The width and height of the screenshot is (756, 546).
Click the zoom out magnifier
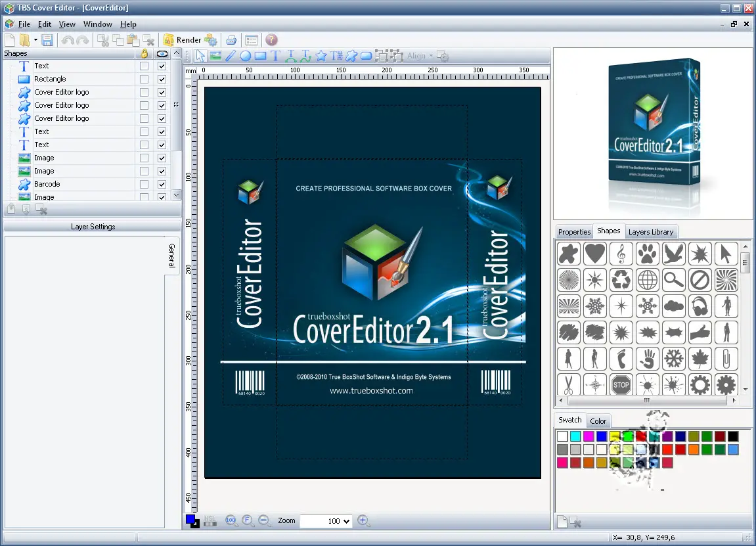[264, 520]
